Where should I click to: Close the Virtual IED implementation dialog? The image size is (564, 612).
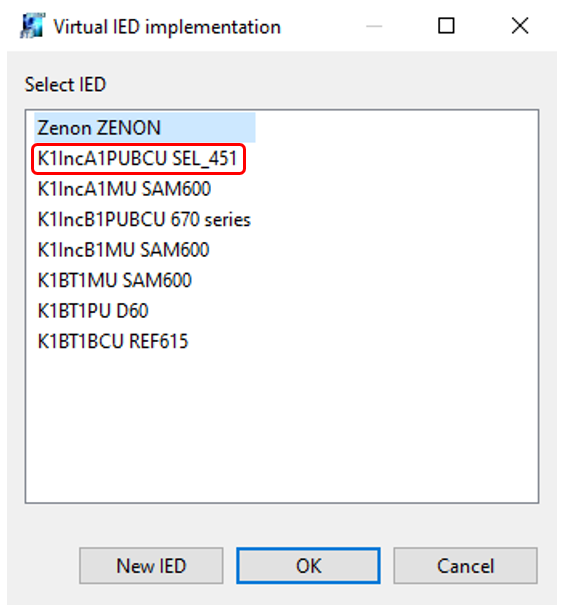[x=520, y=26]
